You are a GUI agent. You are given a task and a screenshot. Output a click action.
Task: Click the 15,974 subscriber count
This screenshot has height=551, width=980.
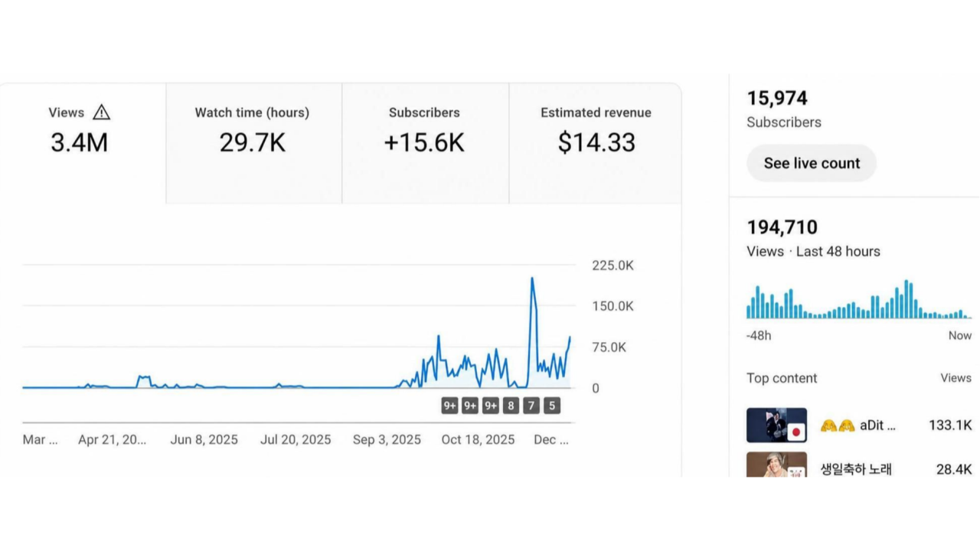[777, 98]
